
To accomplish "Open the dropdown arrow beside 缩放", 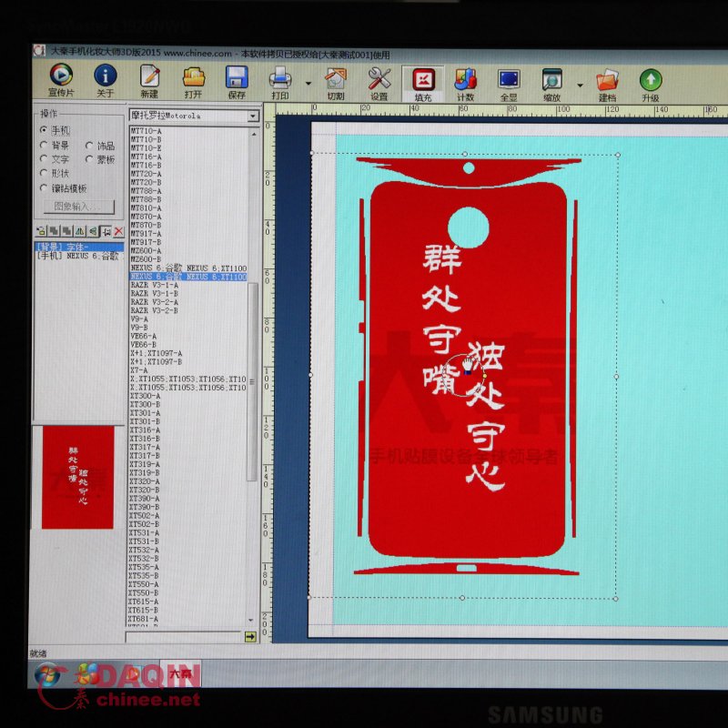I will click(579, 82).
